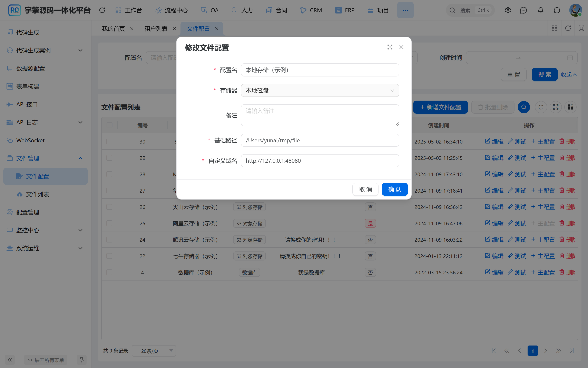Open the ERP top menu
The image size is (588, 368).
click(x=345, y=10)
